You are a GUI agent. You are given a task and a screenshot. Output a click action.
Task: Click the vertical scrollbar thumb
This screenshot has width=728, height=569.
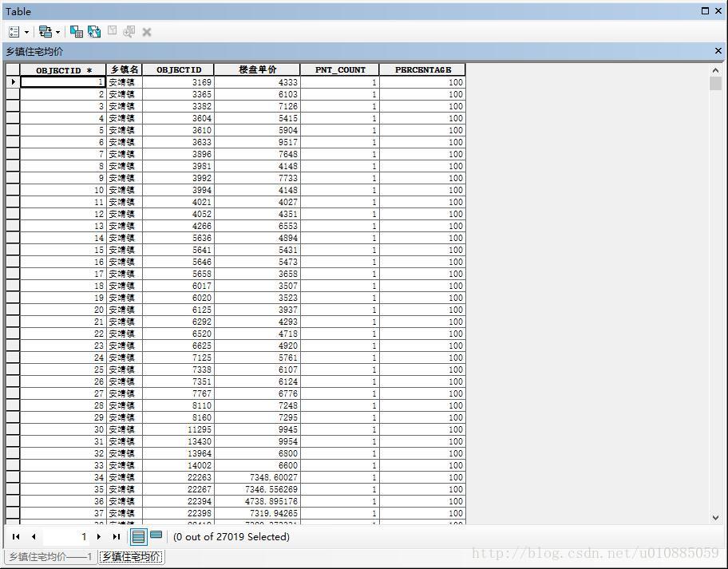tap(715, 84)
